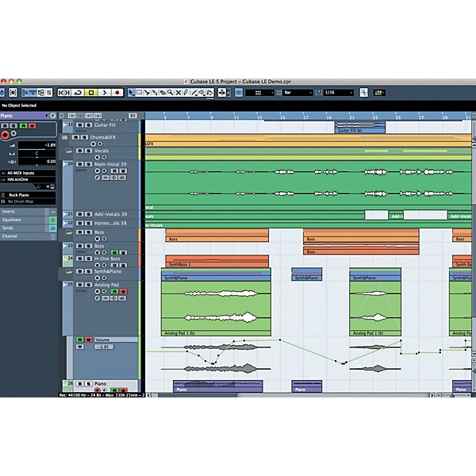476x476 pixels.
Task: Click the Inspector delay value 0.00
Action: point(37,162)
